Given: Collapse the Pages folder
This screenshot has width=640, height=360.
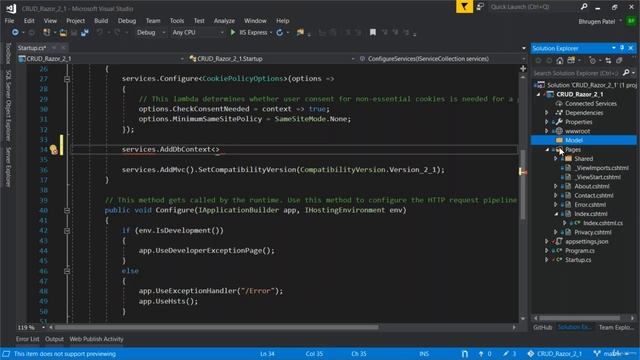Looking at the screenshot, I should [x=547, y=150].
